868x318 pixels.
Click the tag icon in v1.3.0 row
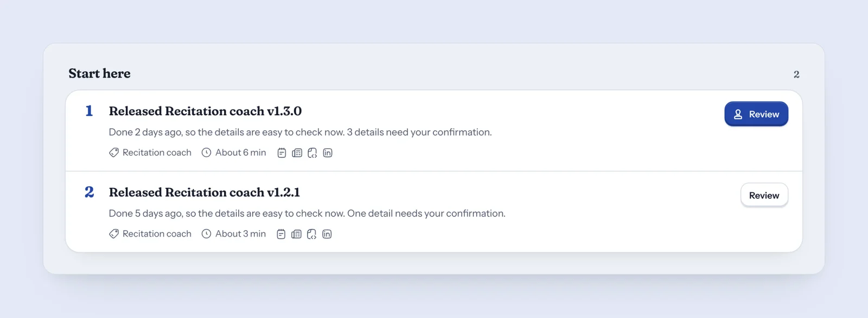click(114, 153)
